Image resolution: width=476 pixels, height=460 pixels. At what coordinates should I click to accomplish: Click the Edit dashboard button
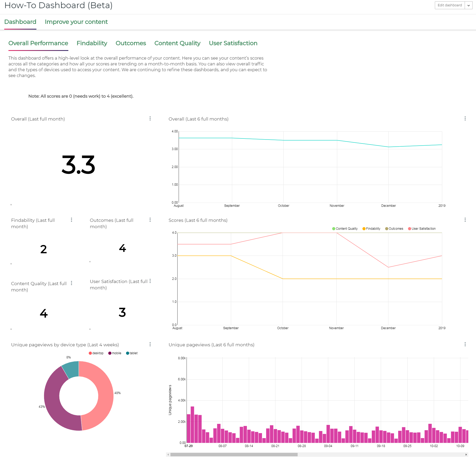point(450,5)
